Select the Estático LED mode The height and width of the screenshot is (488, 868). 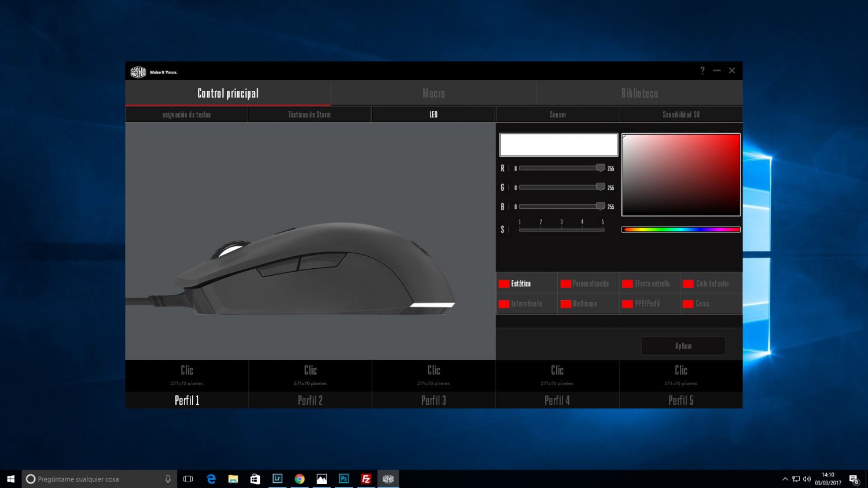[521, 284]
